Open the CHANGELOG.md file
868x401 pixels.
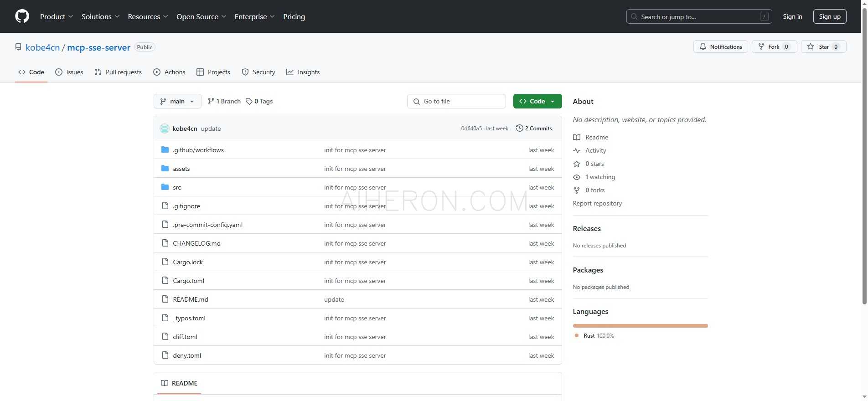[x=196, y=243]
